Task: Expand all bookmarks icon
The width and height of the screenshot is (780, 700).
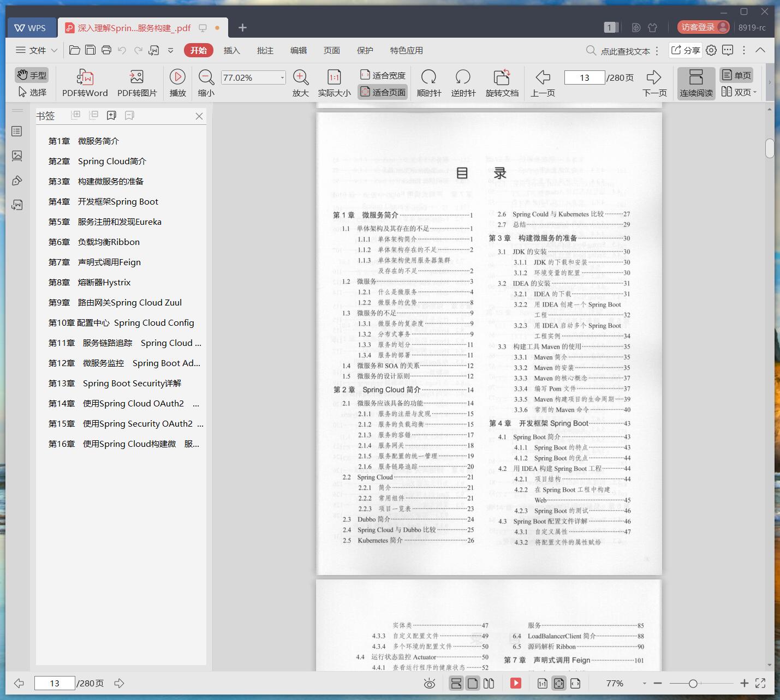Action: (x=76, y=115)
